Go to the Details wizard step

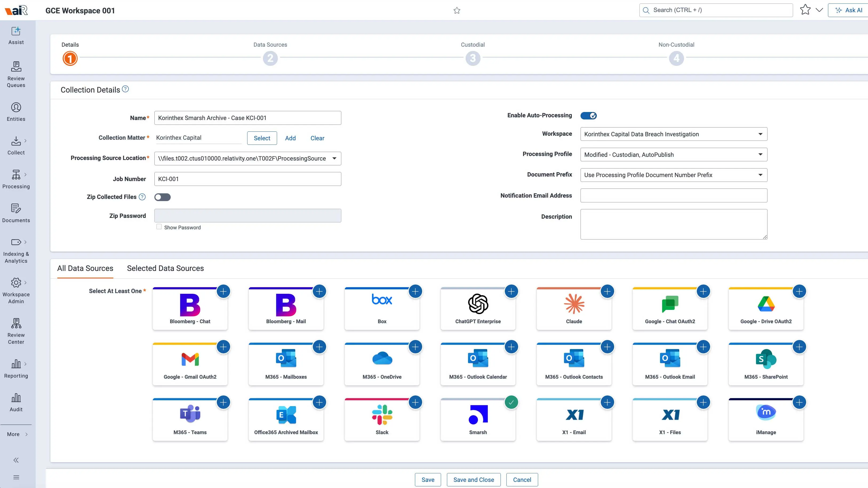[70, 58]
